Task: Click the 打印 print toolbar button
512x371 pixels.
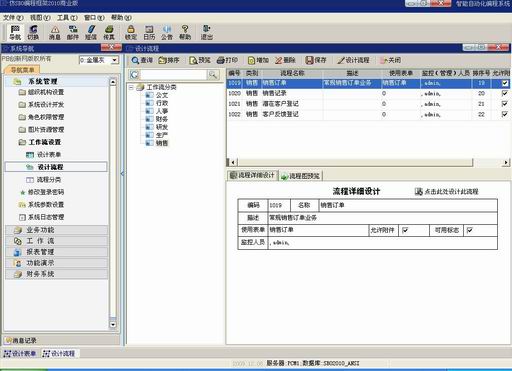Action: pyautogui.click(x=227, y=60)
